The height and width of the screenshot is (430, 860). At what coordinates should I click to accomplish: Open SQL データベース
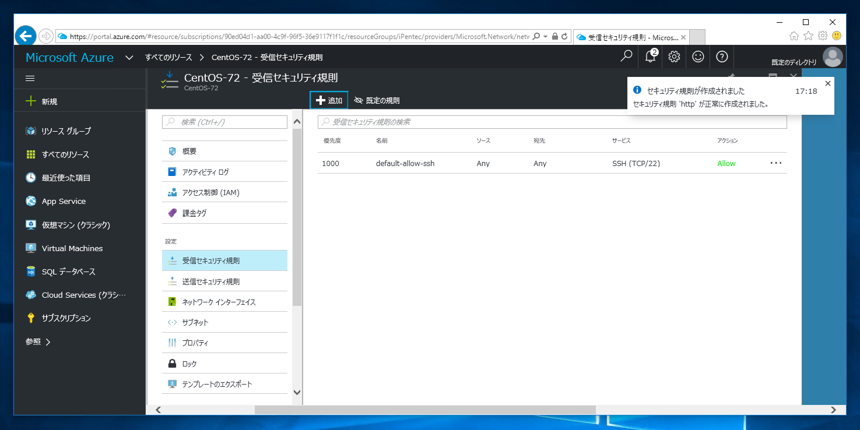[x=68, y=272]
